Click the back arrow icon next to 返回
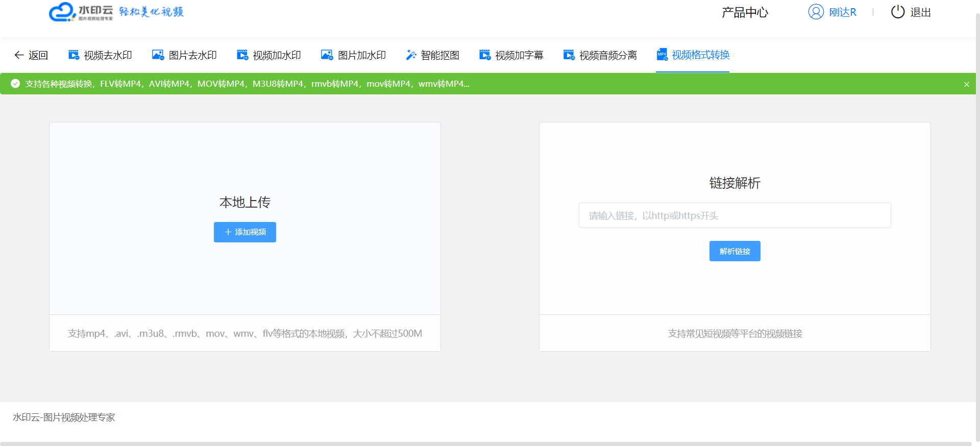 coord(19,55)
